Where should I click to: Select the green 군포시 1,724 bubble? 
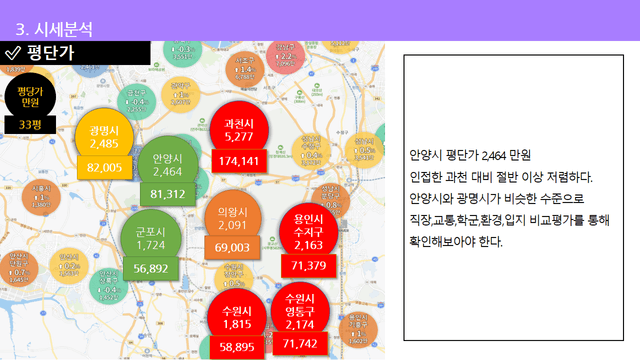(x=151, y=238)
